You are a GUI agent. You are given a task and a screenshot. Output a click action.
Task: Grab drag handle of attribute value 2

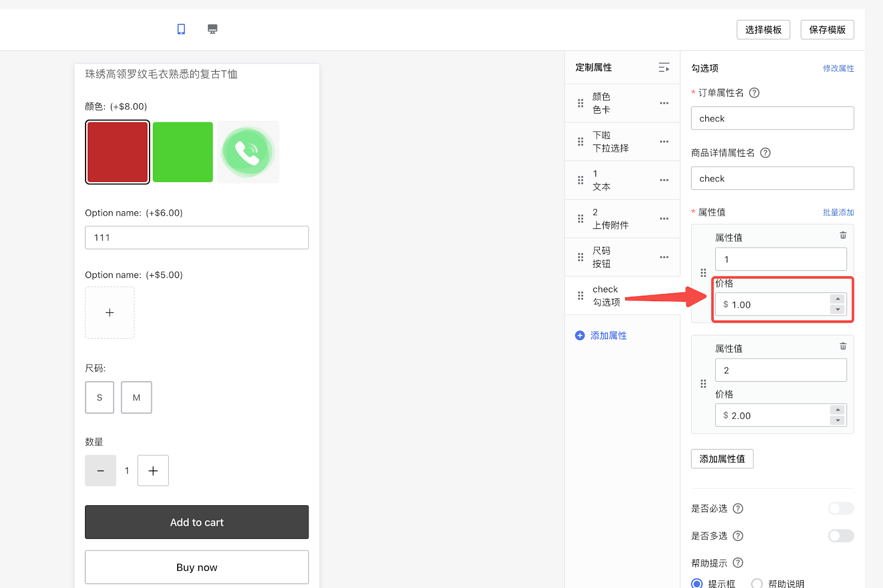point(703,384)
